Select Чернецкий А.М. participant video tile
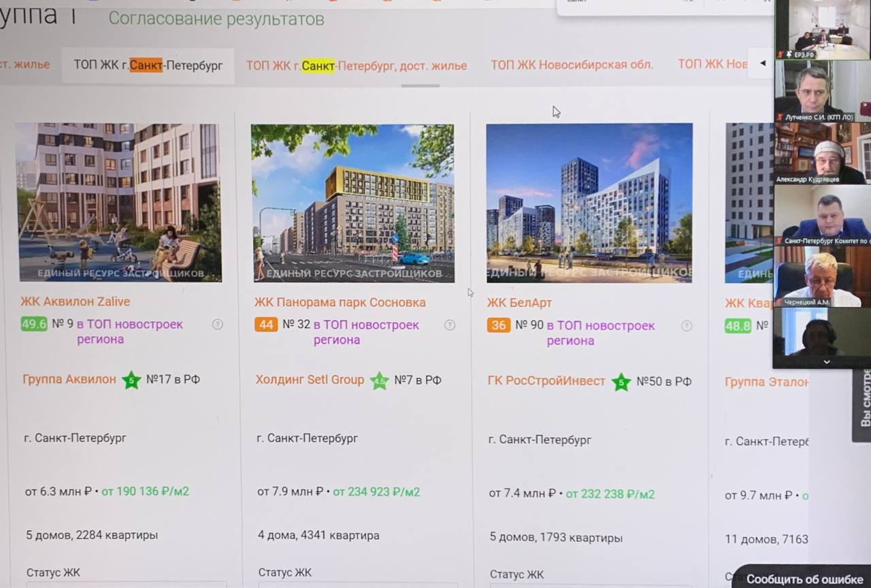The width and height of the screenshot is (871, 588). (x=822, y=276)
